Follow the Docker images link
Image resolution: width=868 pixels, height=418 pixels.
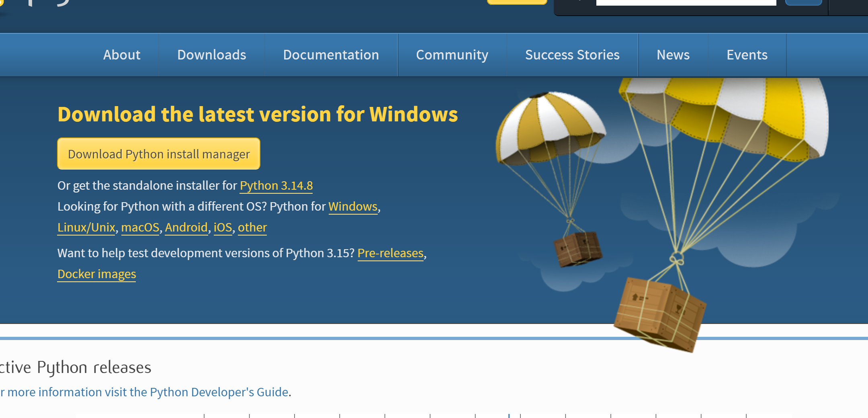(97, 274)
